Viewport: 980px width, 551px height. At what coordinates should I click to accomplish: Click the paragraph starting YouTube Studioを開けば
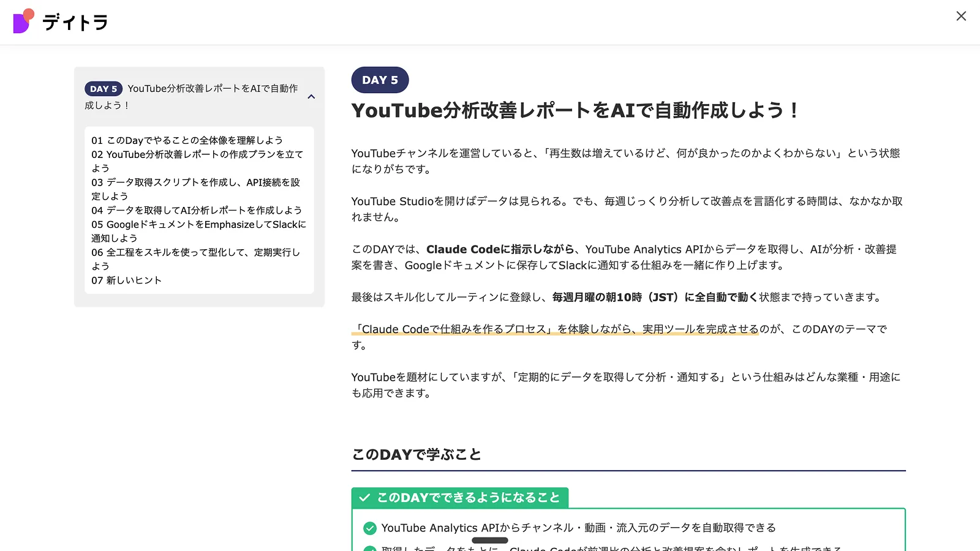click(x=627, y=209)
